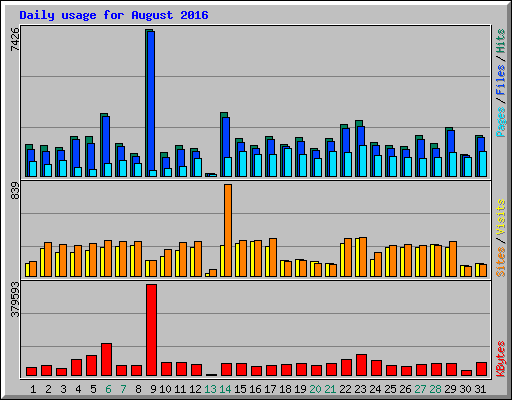
Task: Select day label 4 on the x-axis
Action: click(x=78, y=389)
